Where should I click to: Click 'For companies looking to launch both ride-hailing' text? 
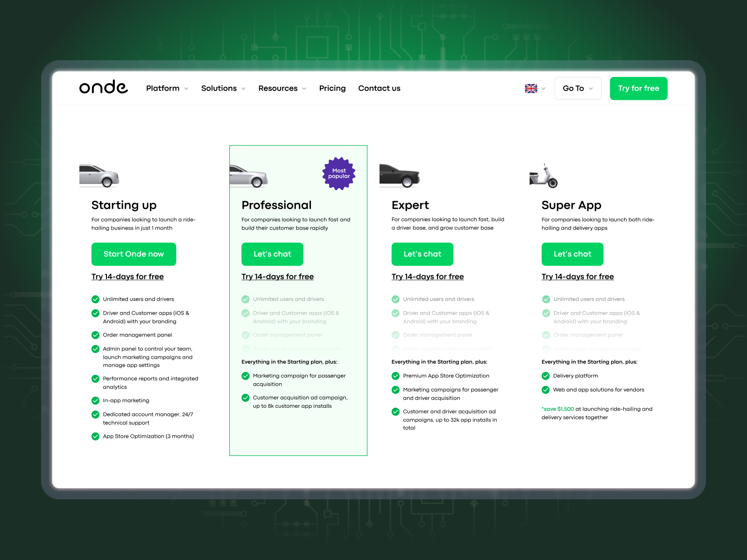[598, 224]
